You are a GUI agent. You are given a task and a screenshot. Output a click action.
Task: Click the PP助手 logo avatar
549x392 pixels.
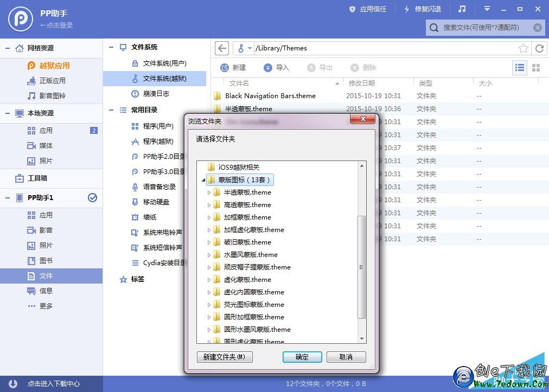[x=21, y=19]
